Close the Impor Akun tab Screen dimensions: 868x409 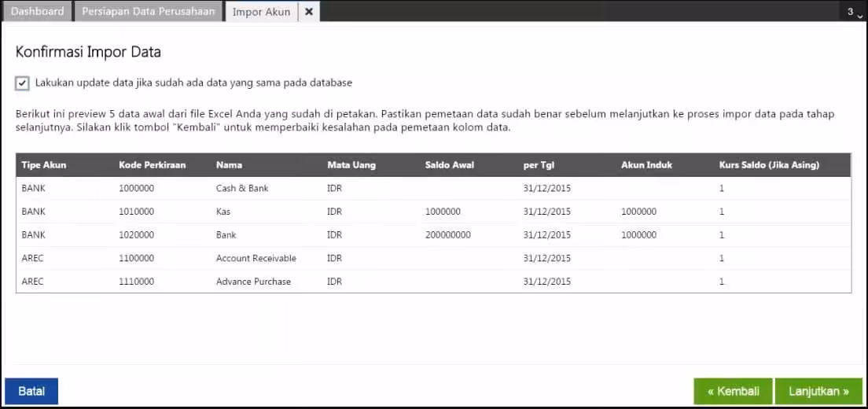[309, 12]
